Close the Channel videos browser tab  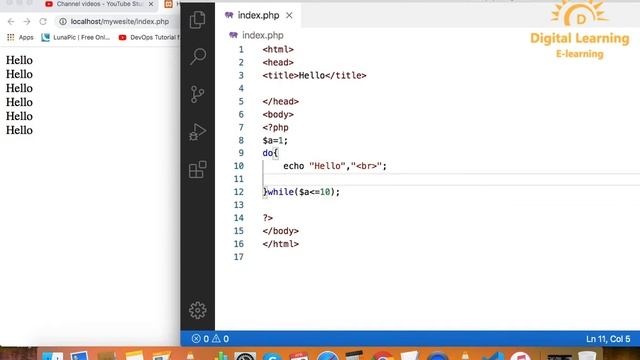151,4
